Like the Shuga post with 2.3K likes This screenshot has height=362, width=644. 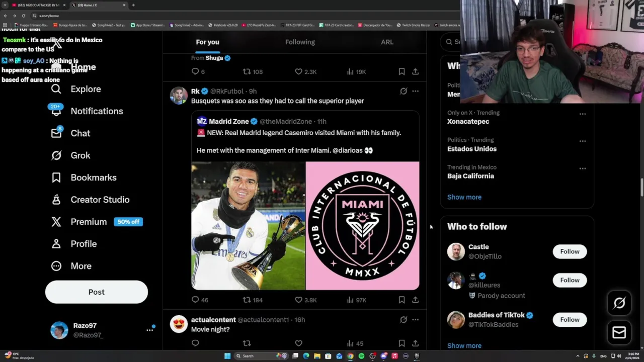pyautogui.click(x=298, y=71)
